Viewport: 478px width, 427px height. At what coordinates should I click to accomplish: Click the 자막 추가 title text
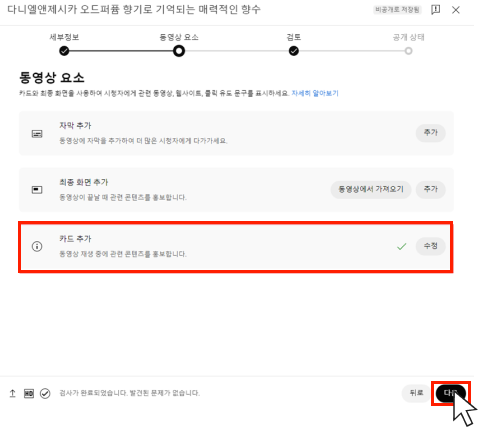75,126
